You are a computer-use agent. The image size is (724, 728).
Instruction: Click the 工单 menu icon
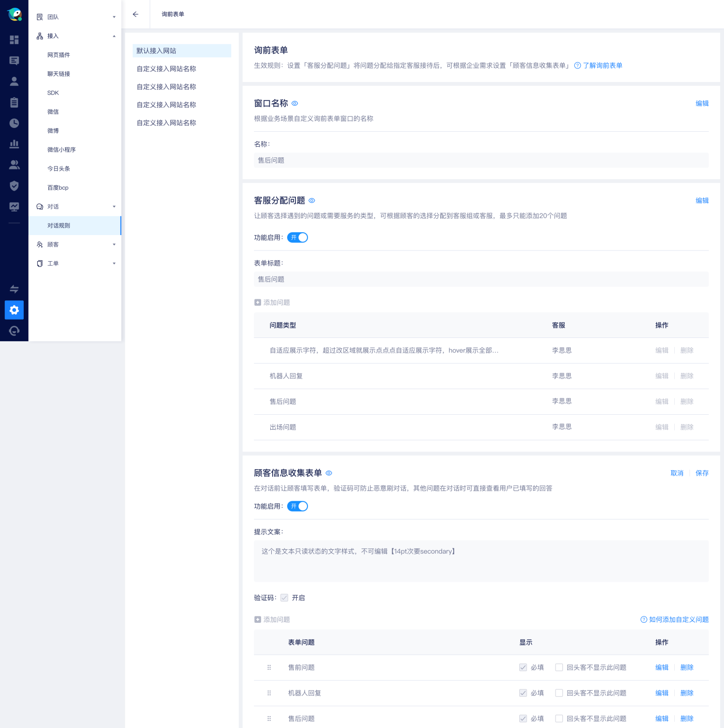tap(40, 264)
